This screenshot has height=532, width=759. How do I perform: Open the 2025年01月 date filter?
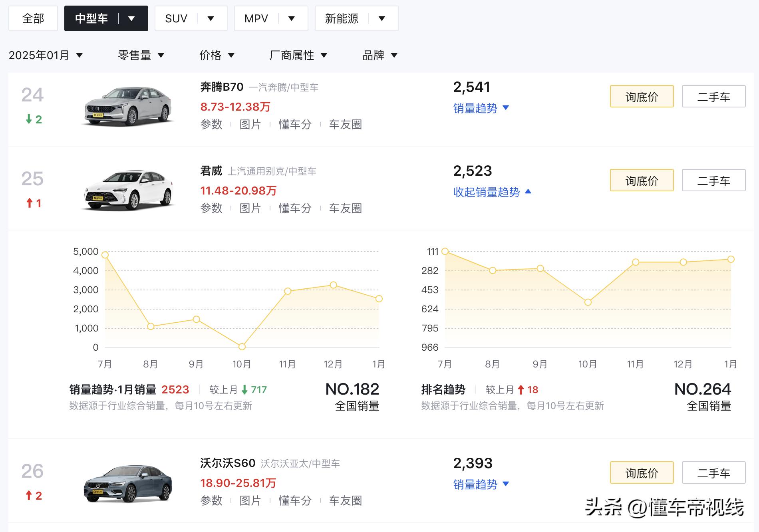pyautogui.click(x=46, y=55)
